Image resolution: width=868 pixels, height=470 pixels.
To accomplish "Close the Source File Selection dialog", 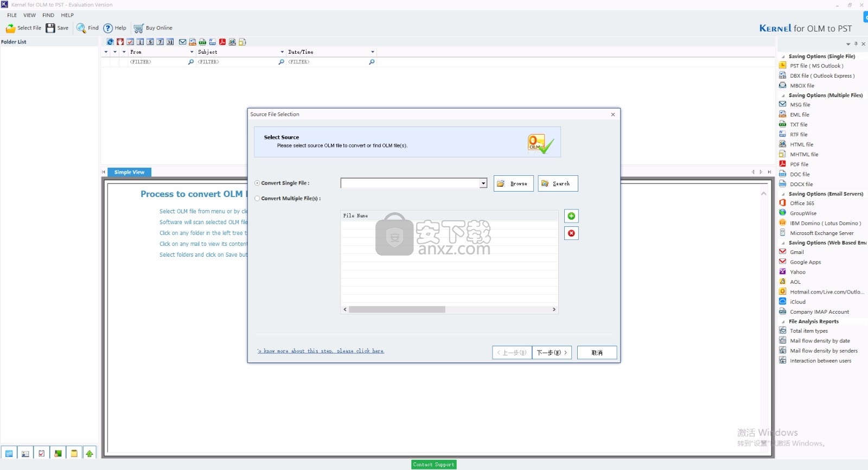I will 613,115.
